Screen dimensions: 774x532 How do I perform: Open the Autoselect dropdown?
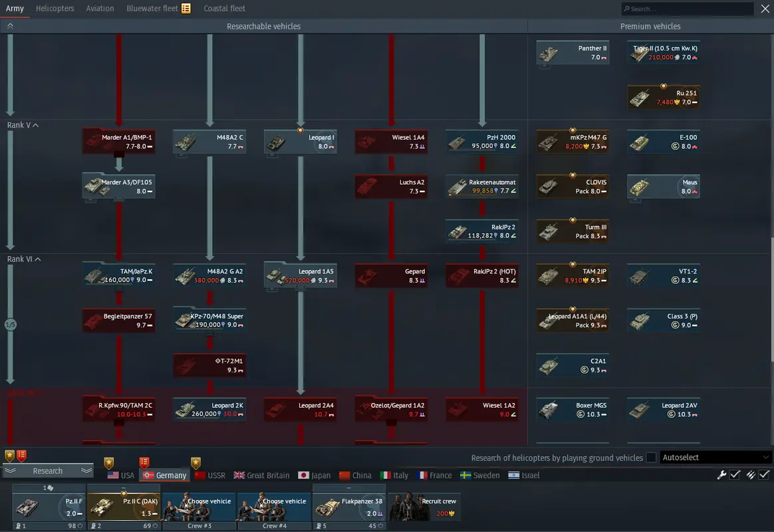point(715,458)
